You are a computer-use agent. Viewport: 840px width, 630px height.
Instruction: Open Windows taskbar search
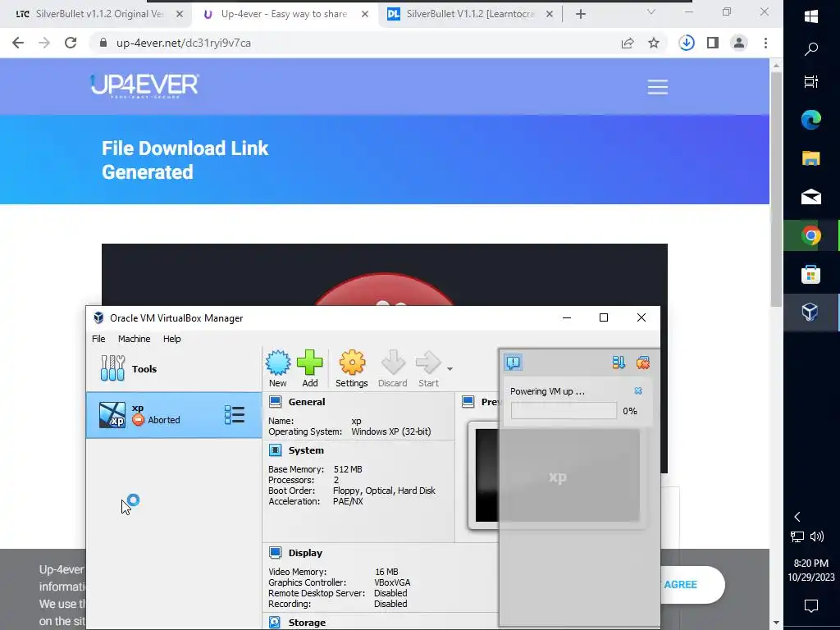click(811, 49)
